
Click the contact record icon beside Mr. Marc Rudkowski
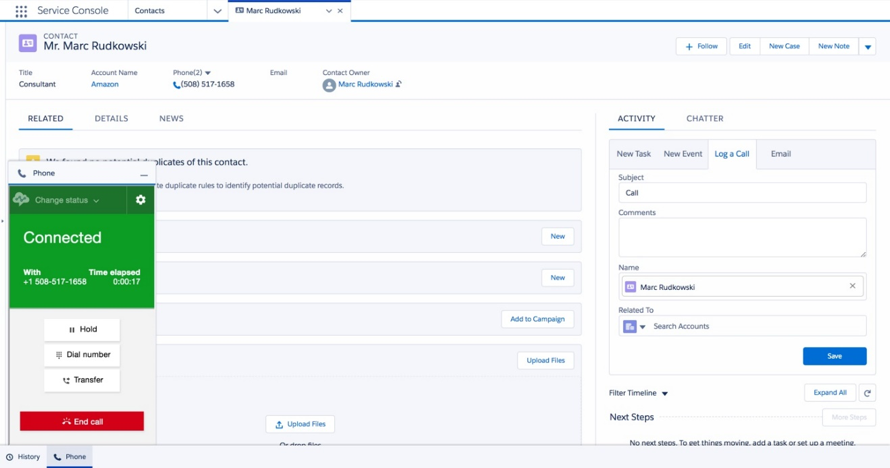[27, 43]
